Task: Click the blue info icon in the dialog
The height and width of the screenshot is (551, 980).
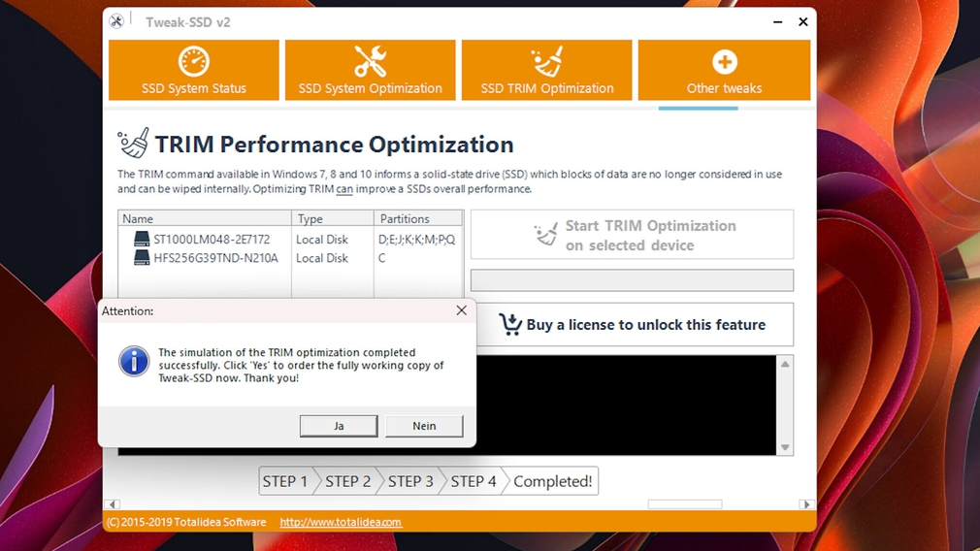Action: (x=134, y=361)
